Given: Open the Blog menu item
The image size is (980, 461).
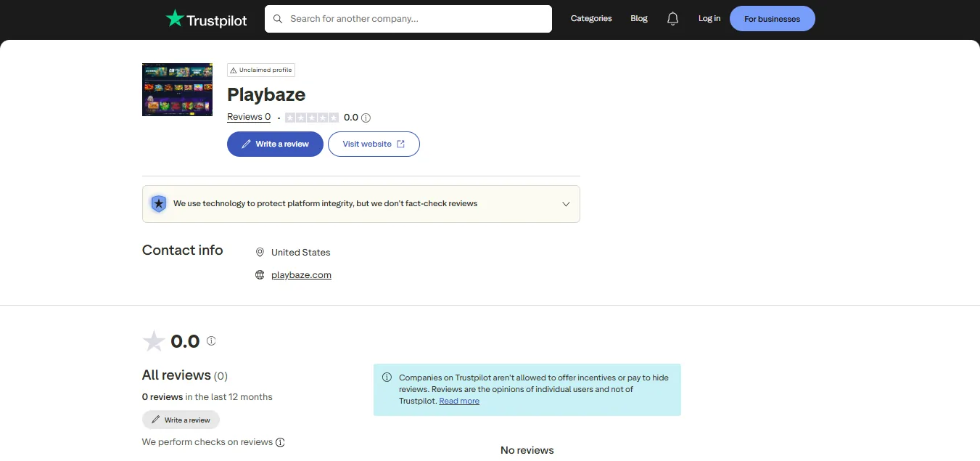Looking at the screenshot, I should coord(639,19).
